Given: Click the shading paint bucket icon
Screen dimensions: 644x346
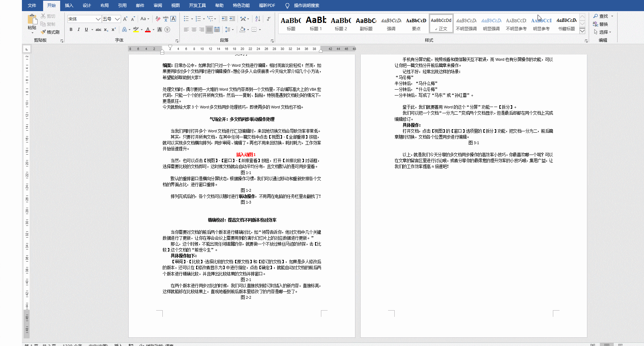Looking at the screenshot, I should coord(242,30).
